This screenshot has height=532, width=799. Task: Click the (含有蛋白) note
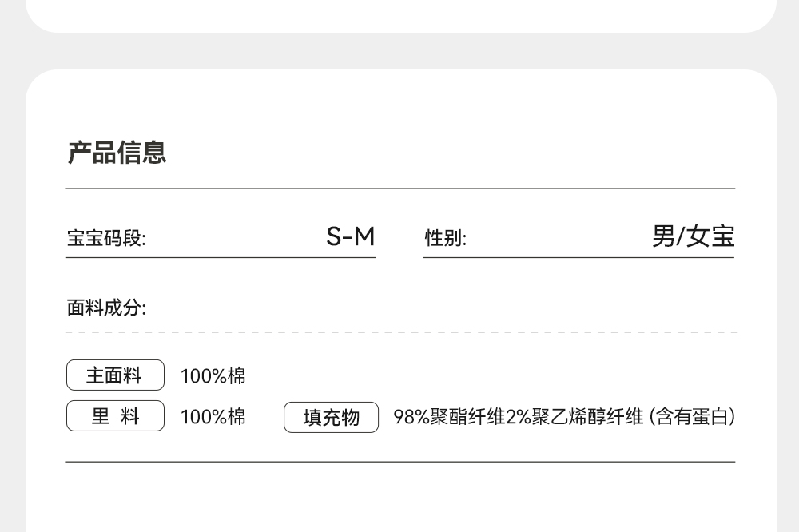pyautogui.click(x=692, y=417)
